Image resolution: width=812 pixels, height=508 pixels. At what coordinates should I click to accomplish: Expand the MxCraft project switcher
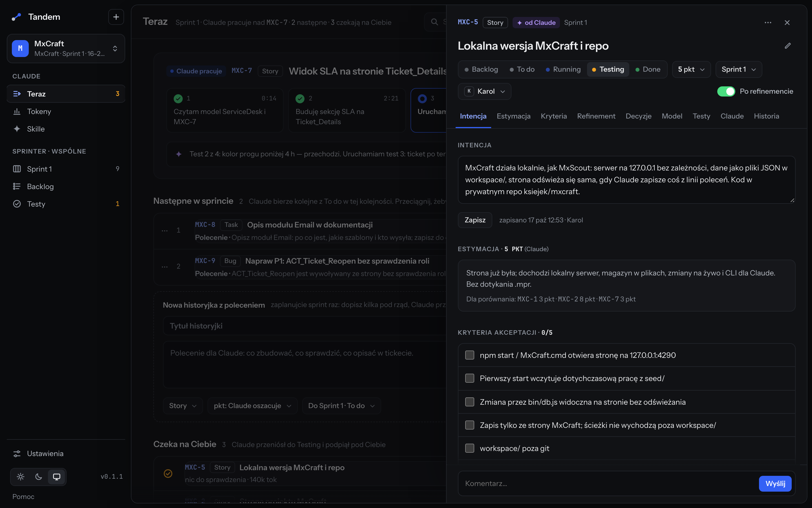pos(66,48)
